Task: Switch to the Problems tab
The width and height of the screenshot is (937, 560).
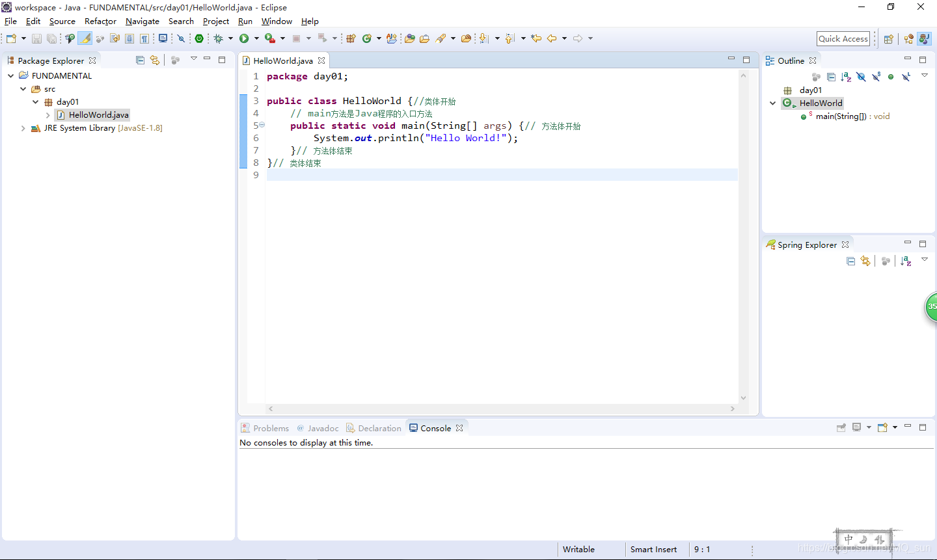Action: point(265,428)
